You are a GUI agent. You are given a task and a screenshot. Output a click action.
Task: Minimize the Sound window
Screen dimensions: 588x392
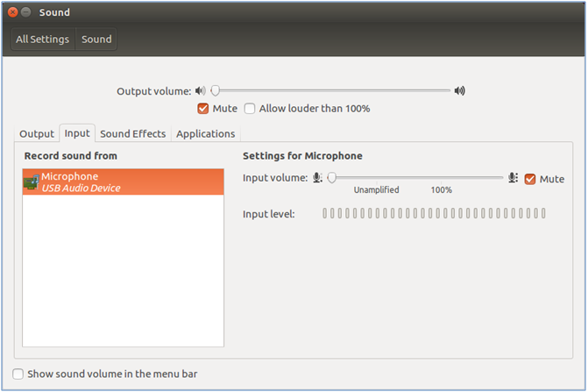point(26,12)
